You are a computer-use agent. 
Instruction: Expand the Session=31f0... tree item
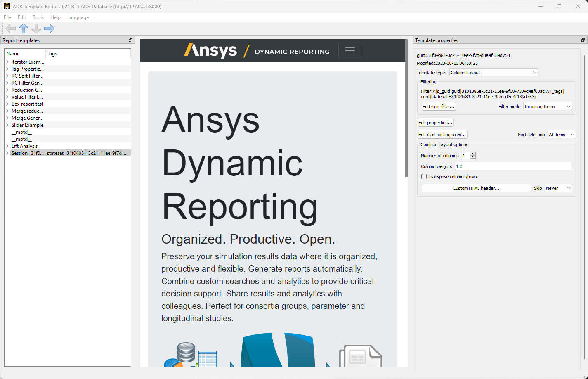pos(7,153)
